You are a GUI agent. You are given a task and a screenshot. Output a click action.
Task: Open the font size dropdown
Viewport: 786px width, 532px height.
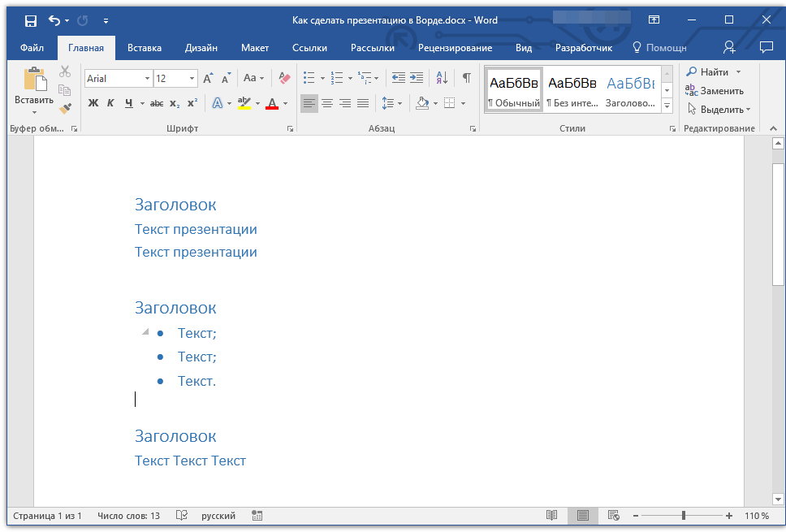pyautogui.click(x=192, y=79)
